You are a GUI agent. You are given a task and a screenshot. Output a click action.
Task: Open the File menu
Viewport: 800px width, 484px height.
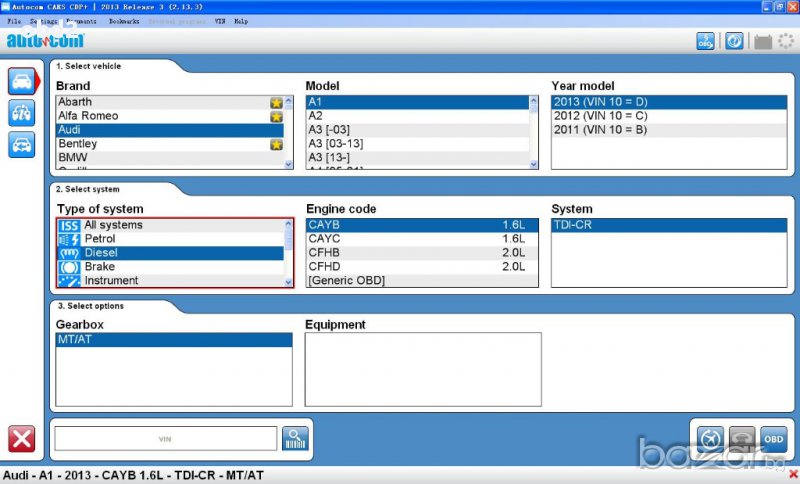[14, 21]
